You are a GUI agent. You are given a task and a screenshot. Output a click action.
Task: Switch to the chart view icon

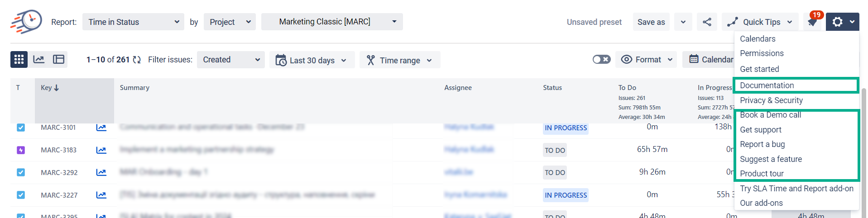click(39, 60)
